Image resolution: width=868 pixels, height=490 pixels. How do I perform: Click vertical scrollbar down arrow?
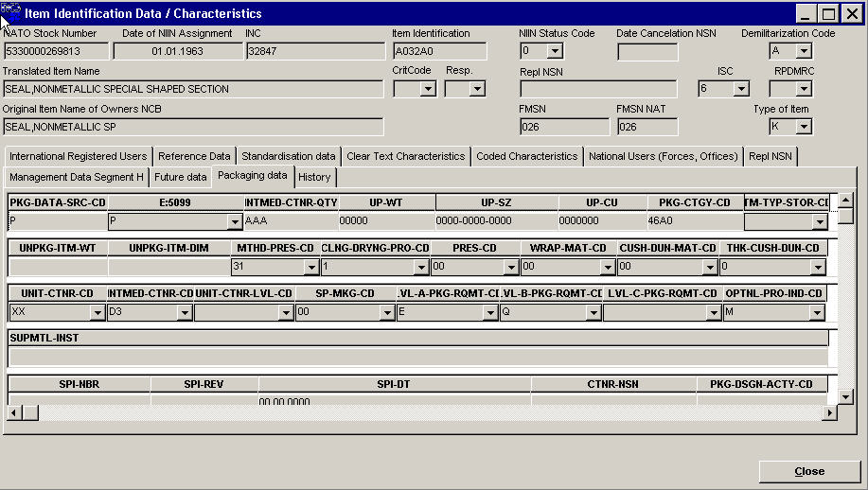tap(845, 396)
